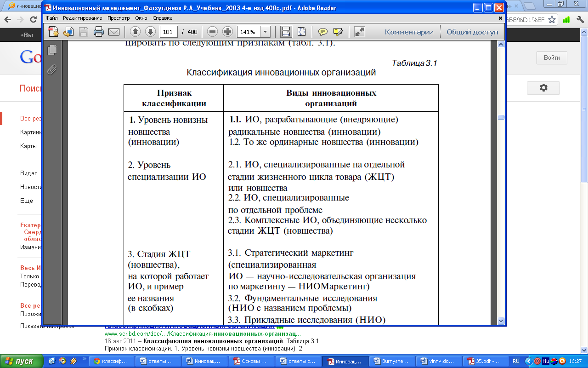Open the Редактирование menu
The image size is (588, 368).
tap(83, 18)
